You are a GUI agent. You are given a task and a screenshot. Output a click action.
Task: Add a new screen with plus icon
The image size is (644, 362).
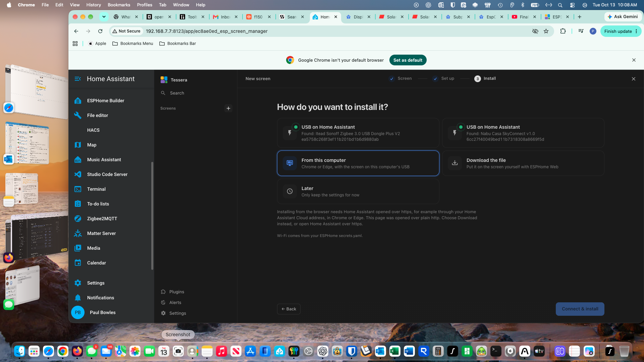pos(228,108)
